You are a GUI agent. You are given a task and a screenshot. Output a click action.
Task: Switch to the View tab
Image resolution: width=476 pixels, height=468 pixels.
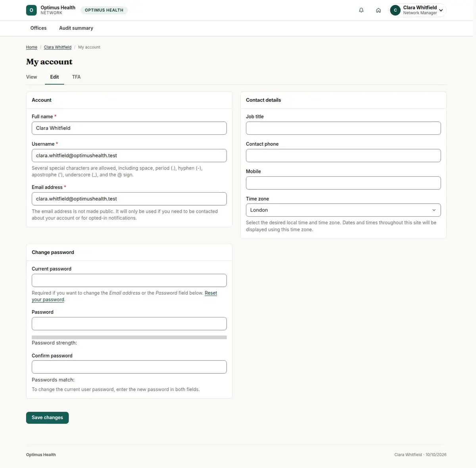32,77
